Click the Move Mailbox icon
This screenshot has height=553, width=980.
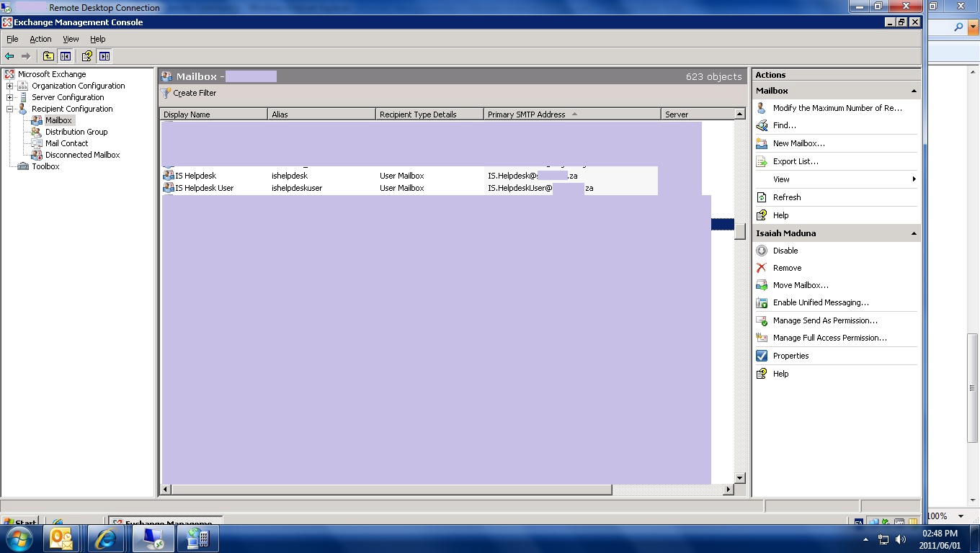tap(762, 285)
